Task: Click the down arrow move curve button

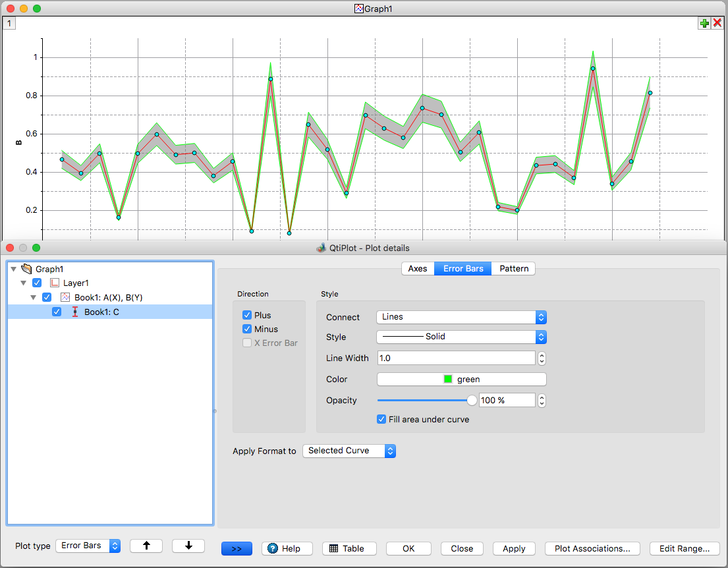Action: pyautogui.click(x=188, y=546)
